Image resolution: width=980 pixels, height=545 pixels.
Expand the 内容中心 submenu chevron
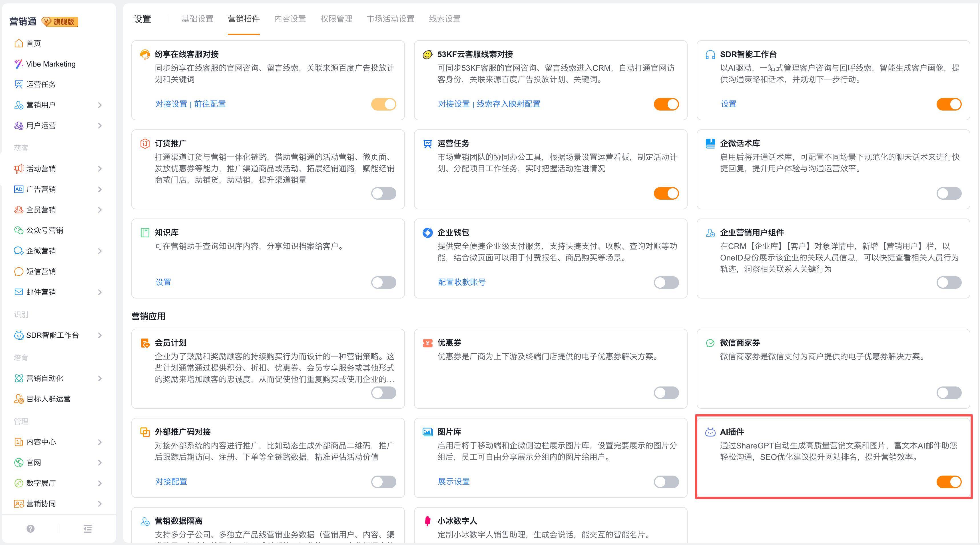[100, 442]
